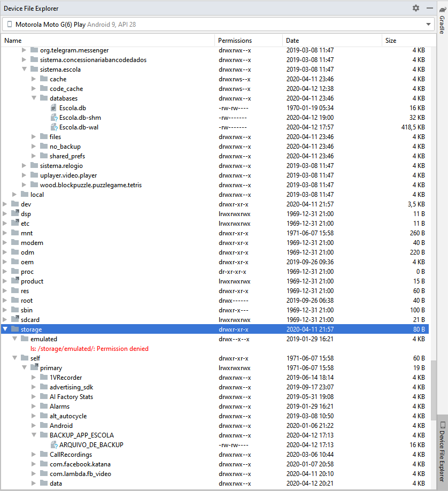Click the com.facebook.katana folder icon

click(x=44, y=464)
